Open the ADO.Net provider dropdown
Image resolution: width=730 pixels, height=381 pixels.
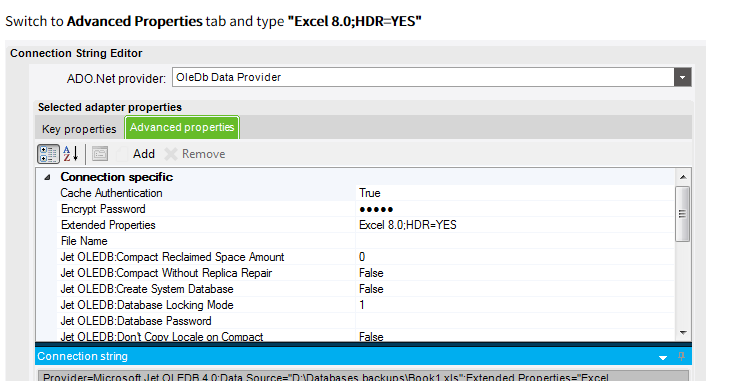(x=683, y=77)
